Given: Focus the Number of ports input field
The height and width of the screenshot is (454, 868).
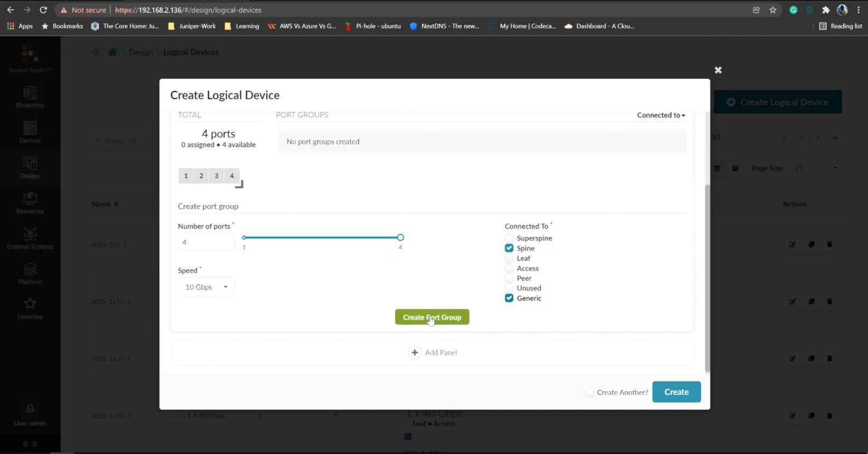Looking at the screenshot, I should (x=207, y=242).
